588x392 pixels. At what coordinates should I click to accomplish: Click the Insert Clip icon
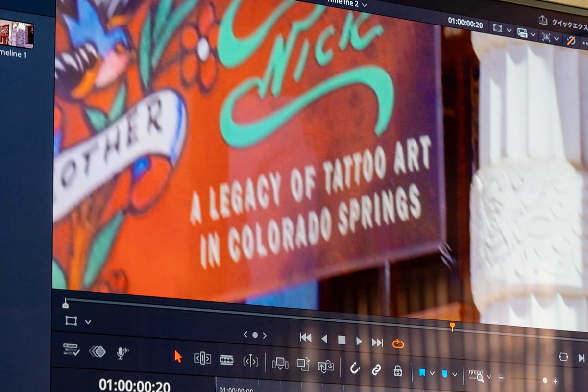[280, 363]
